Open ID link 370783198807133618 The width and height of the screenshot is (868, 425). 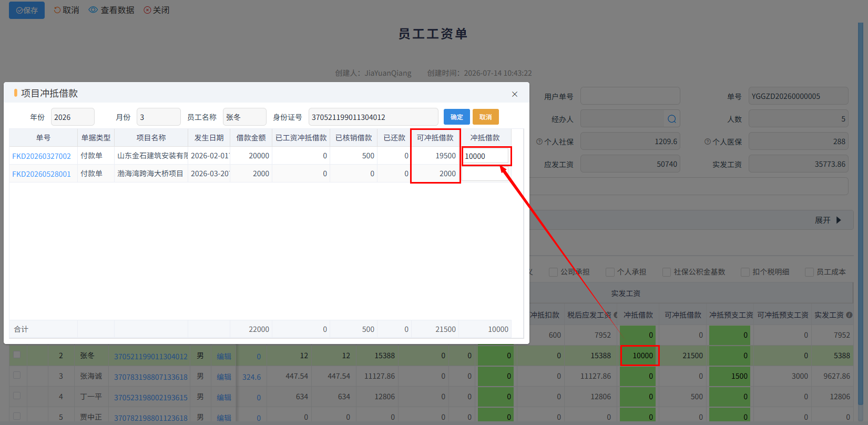151,377
